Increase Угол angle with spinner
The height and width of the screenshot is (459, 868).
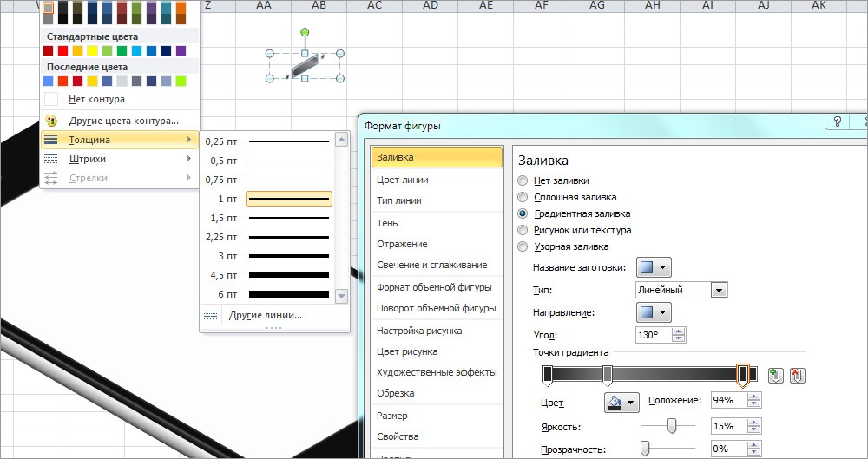pos(679,331)
